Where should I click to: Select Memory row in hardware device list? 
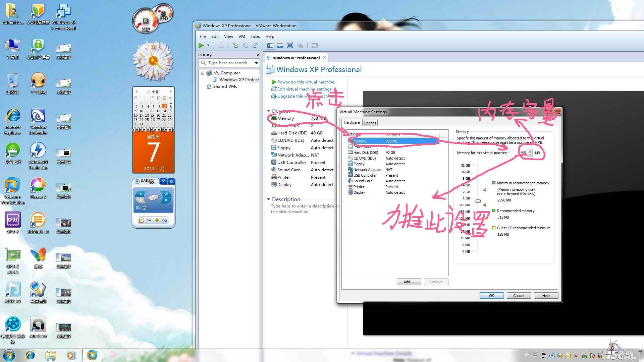(x=393, y=141)
